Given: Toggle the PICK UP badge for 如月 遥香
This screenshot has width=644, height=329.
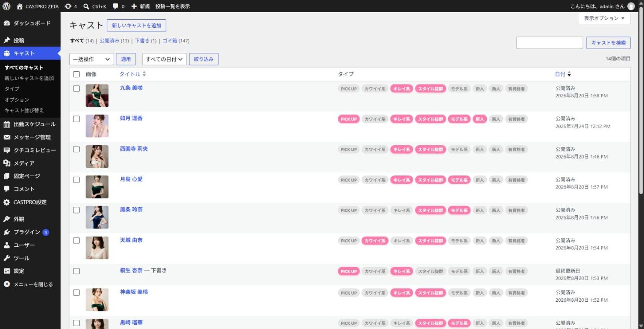Looking at the screenshot, I should coord(348,119).
